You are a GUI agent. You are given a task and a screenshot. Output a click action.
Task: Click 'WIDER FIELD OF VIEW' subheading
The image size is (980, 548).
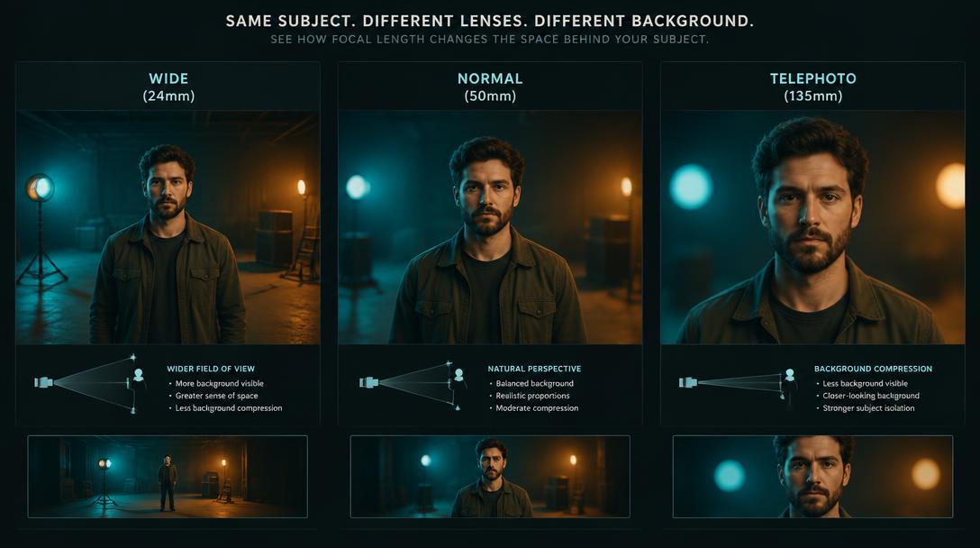211,369
